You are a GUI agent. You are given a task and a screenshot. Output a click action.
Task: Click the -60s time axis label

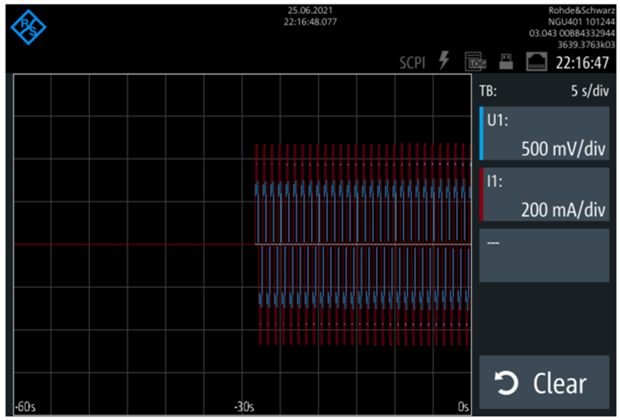(25, 407)
